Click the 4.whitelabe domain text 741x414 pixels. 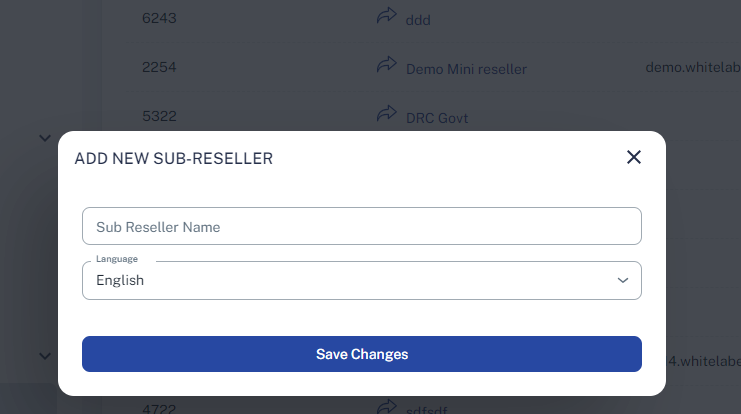pyautogui.click(x=704, y=361)
